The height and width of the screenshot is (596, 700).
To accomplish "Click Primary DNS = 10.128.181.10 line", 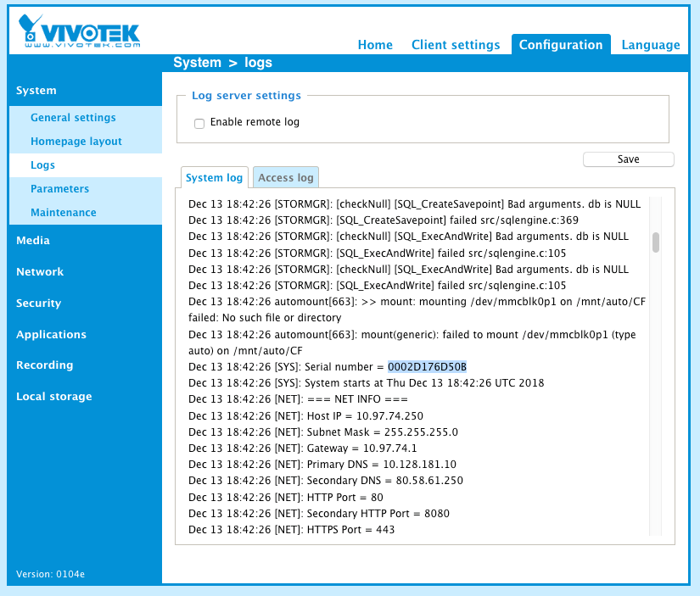I will (322, 465).
